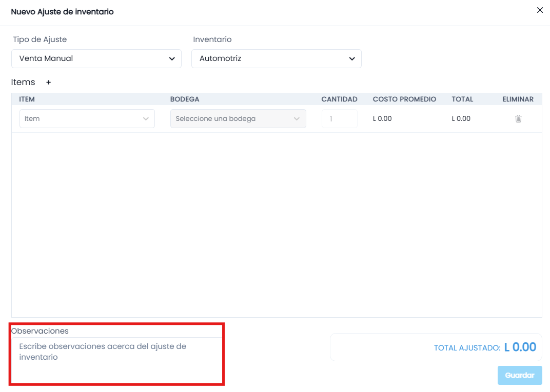Click the Inventario field label

pos(212,39)
